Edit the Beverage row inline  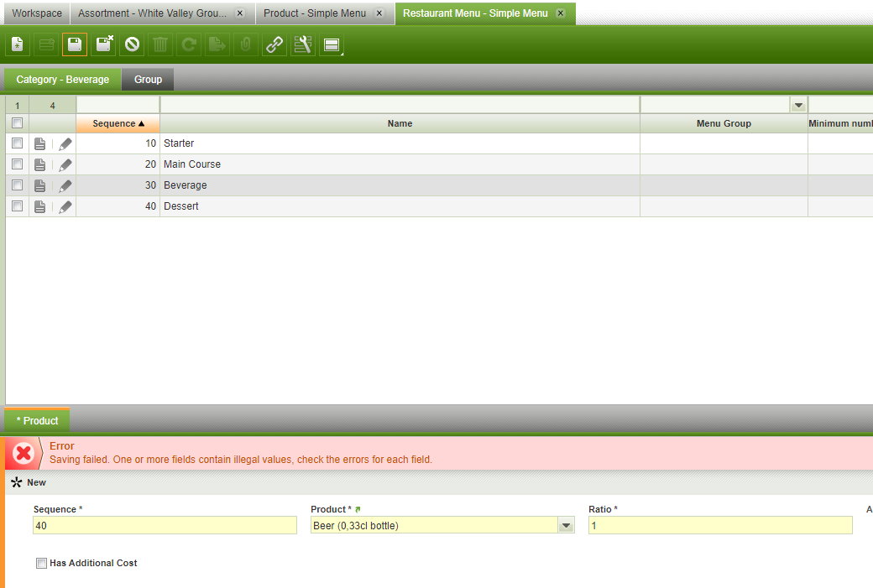(x=65, y=186)
